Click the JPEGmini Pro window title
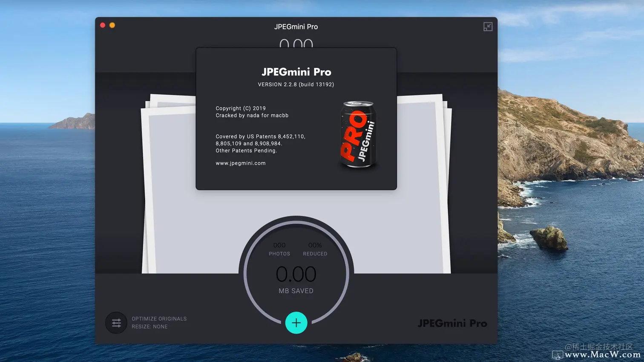644x362 pixels. pyautogui.click(x=296, y=27)
